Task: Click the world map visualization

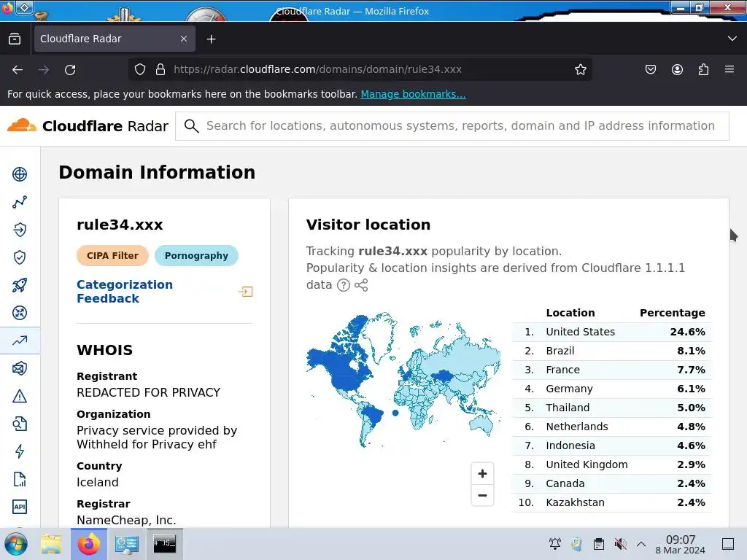Action: pyautogui.click(x=403, y=379)
